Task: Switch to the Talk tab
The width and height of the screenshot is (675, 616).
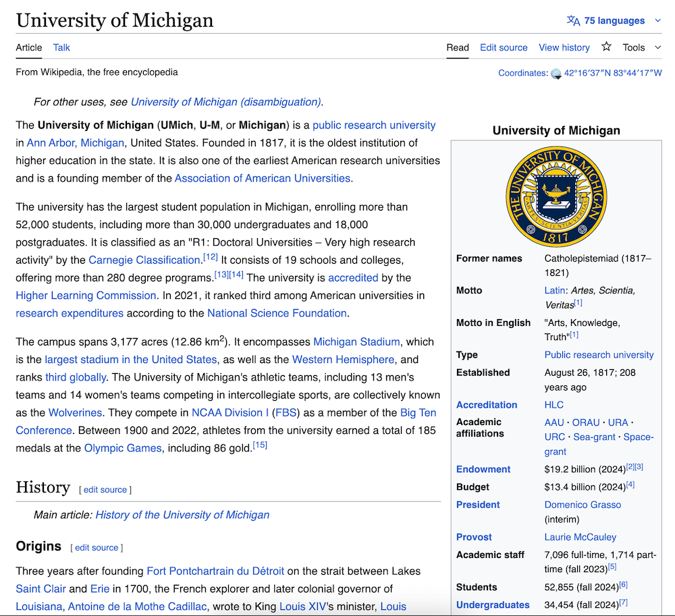Action: point(61,47)
